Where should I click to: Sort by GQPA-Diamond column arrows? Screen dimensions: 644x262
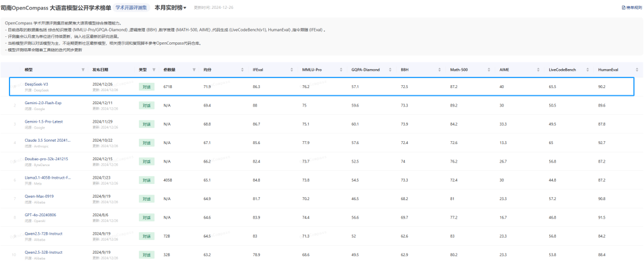click(390, 70)
